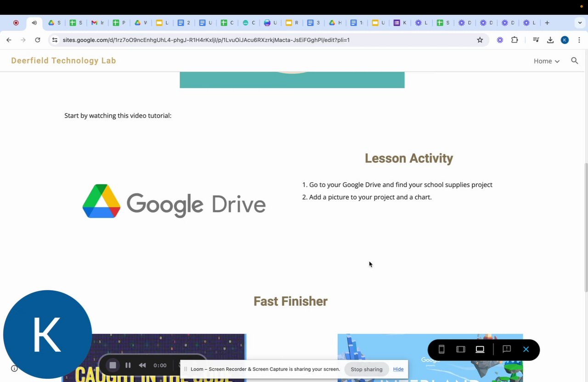Expand the tab search dropdown
The image size is (588, 382).
point(580,22)
